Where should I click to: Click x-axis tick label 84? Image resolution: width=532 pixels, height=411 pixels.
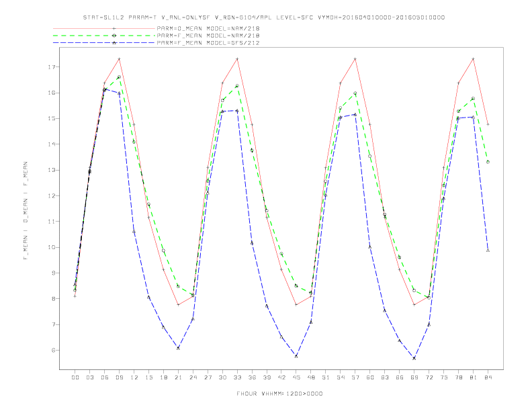click(488, 377)
